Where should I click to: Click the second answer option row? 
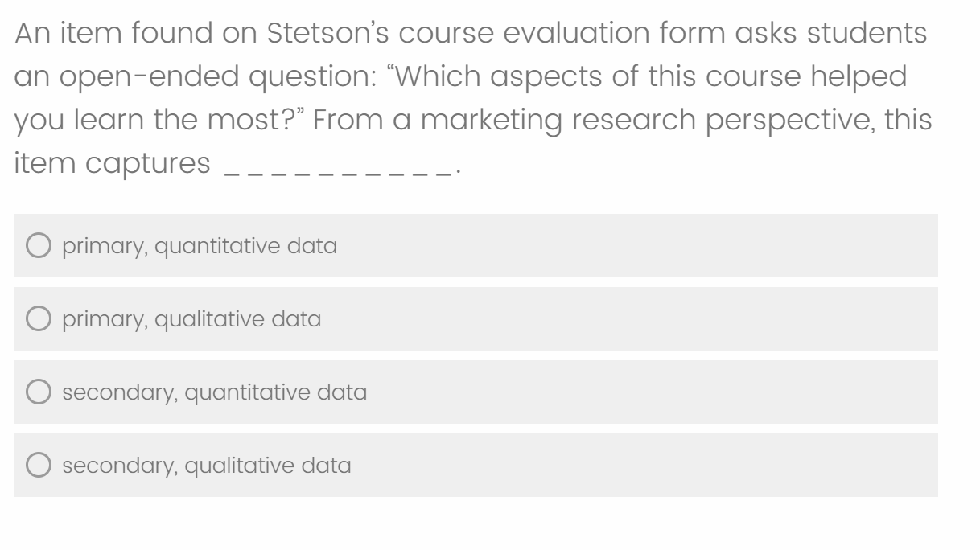(x=475, y=317)
